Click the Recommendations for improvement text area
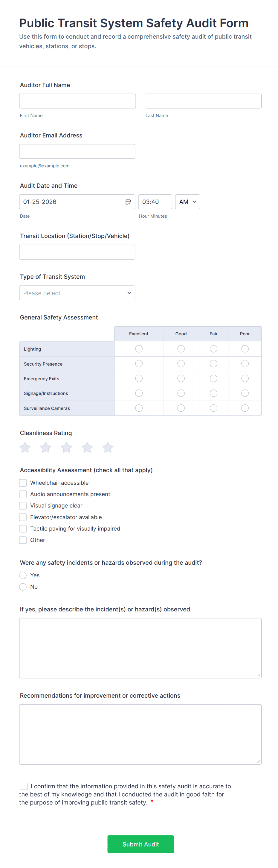This screenshot has height=868, width=278. (x=140, y=734)
